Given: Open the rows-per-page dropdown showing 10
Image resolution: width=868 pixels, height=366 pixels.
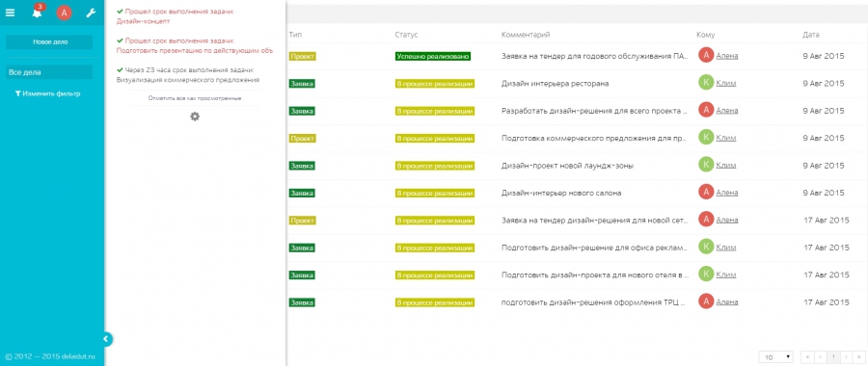Looking at the screenshot, I should point(776,357).
